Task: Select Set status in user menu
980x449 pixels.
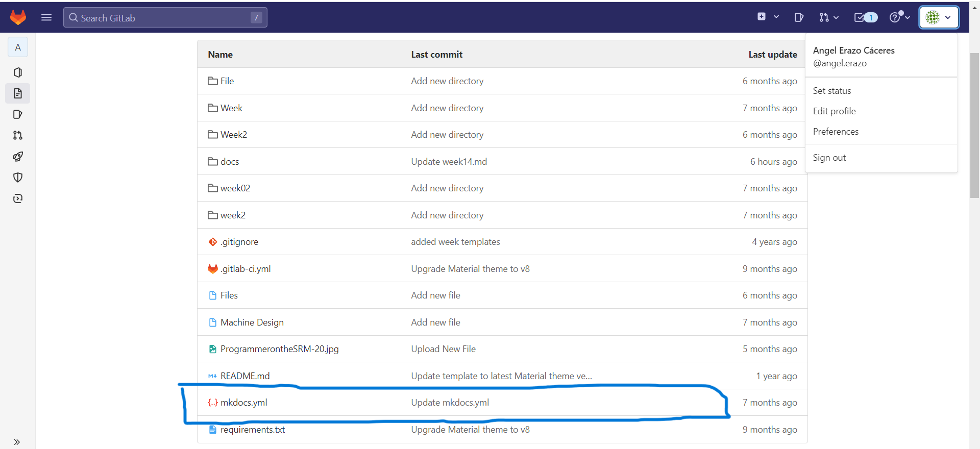Action: click(832, 91)
